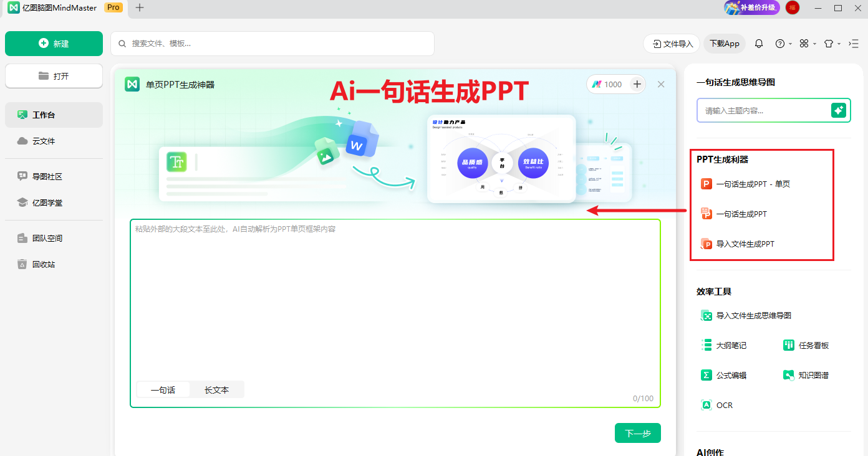
Task: Click the 0/100 character counter
Action: click(x=643, y=399)
